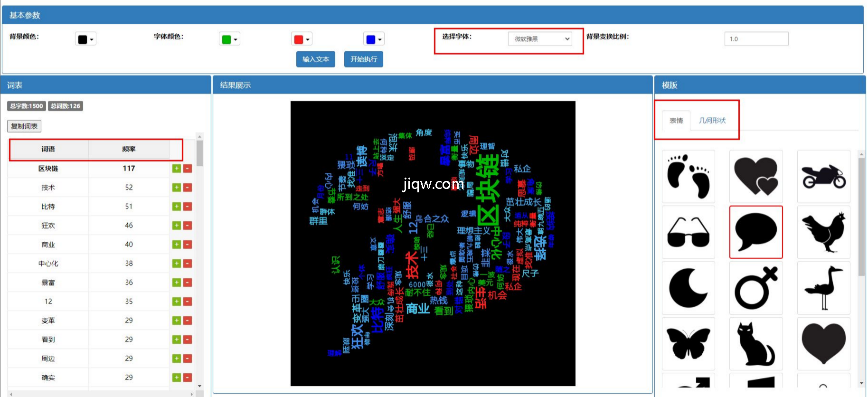The height and width of the screenshot is (397, 868).
Task: Focus the 背景变换比例 input field
Action: point(756,39)
